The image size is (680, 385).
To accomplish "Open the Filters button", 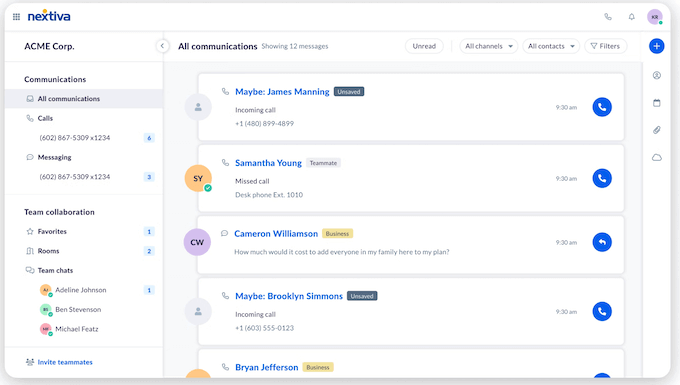I will [x=605, y=46].
